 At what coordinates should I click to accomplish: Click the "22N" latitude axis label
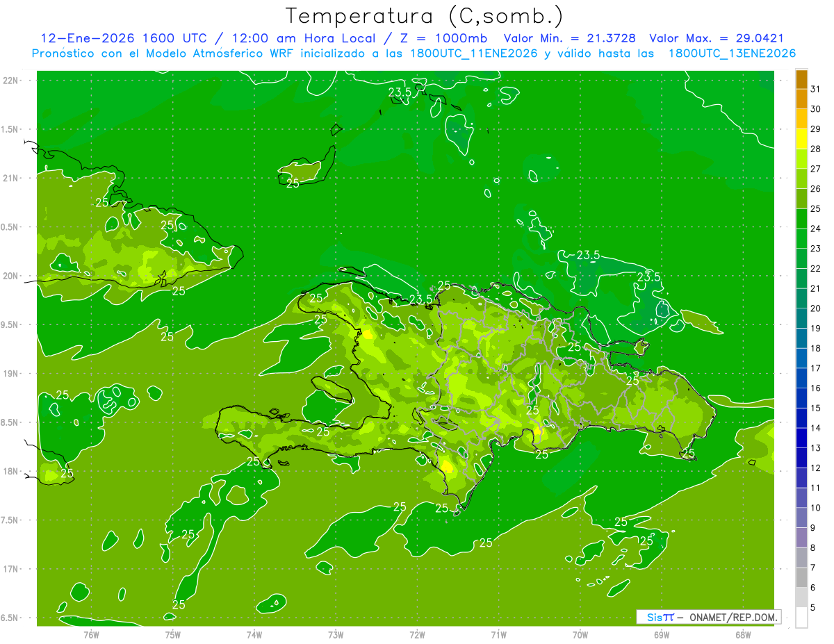click(x=11, y=80)
